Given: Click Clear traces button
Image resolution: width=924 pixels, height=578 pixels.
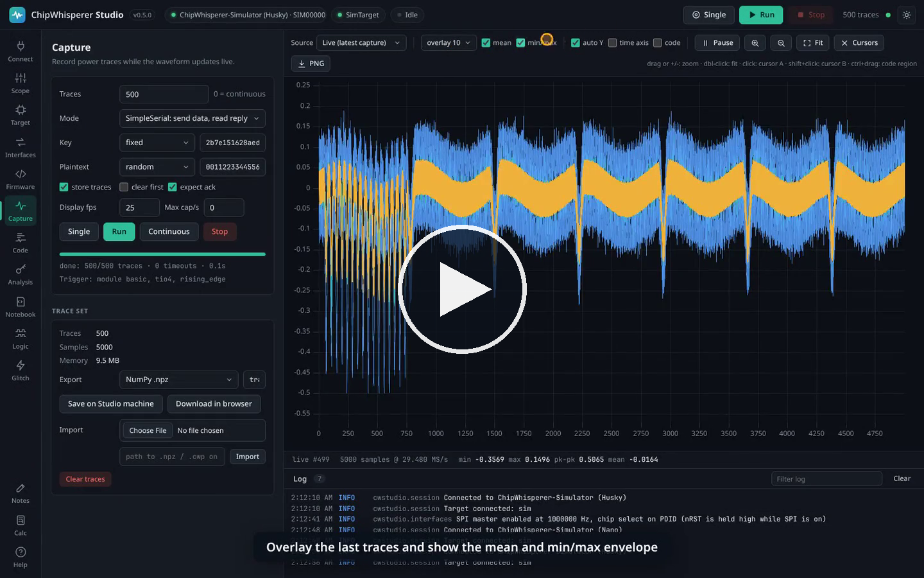Looking at the screenshot, I should click(85, 479).
